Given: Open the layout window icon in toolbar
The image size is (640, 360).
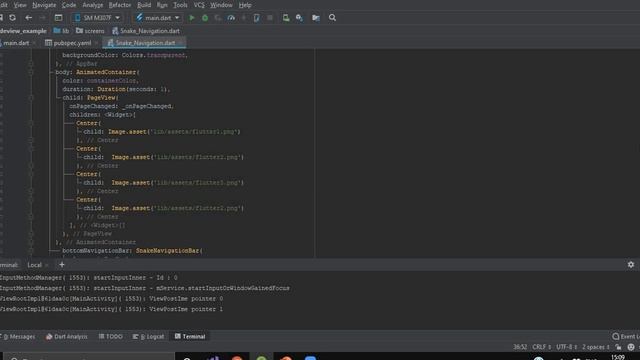Looking at the screenshot, I should (x=58, y=18).
